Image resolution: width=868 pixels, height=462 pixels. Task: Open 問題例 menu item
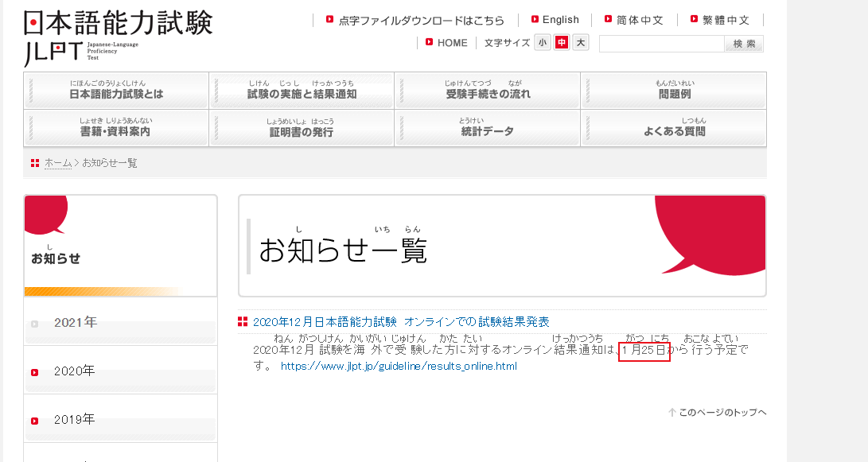coord(674,91)
